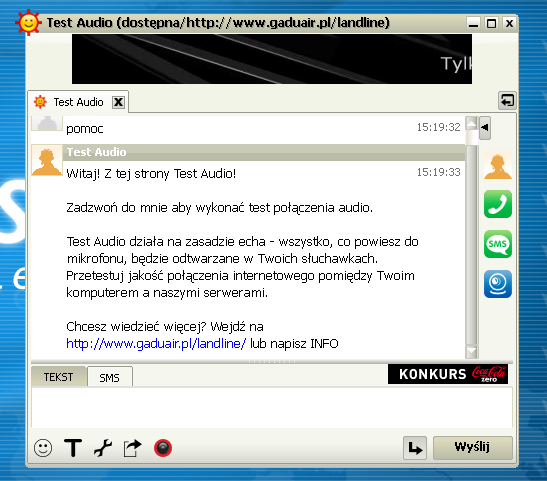Collapse side panel with black triangle arrow
The width and height of the screenshot is (547, 481).
[x=485, y=128]
